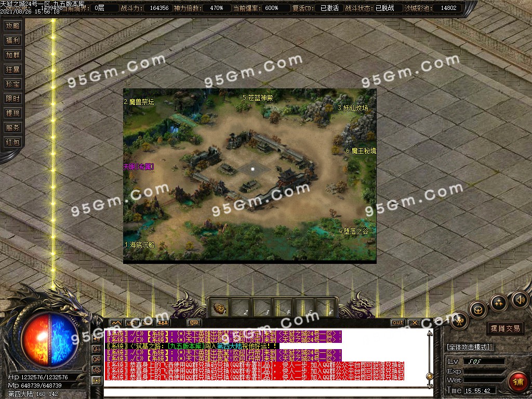Click the 加群 join-group button
The image size is (532, 399).
coord(13,55)
